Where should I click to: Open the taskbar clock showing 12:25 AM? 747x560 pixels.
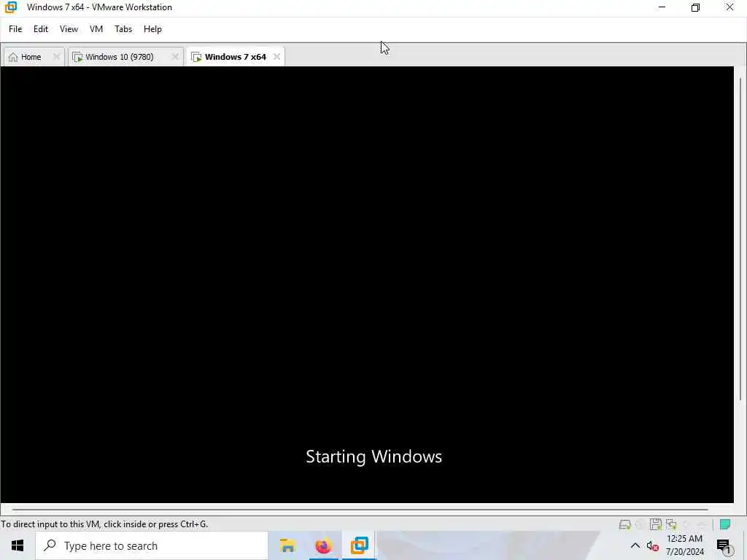pyautogui.click(x=684, y=545)
